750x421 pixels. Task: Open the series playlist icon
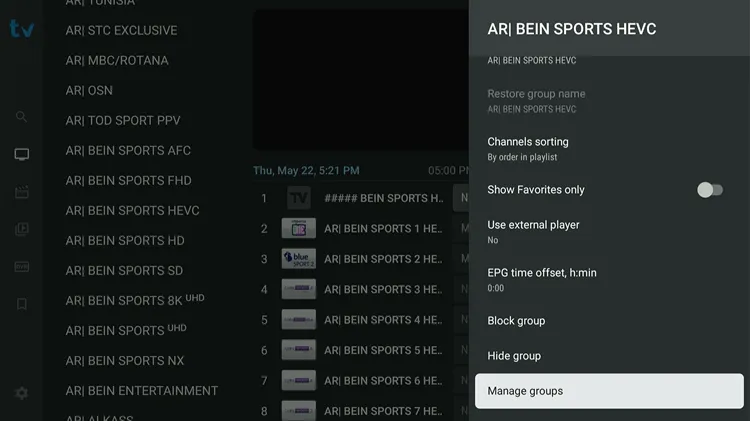[x=22, y=229]
